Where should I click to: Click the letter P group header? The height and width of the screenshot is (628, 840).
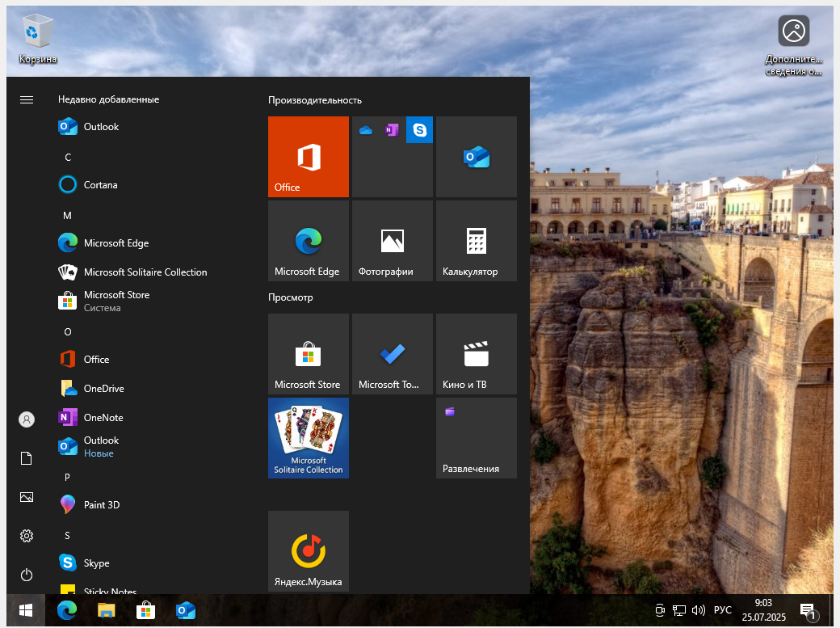click(x=67, y=478)
